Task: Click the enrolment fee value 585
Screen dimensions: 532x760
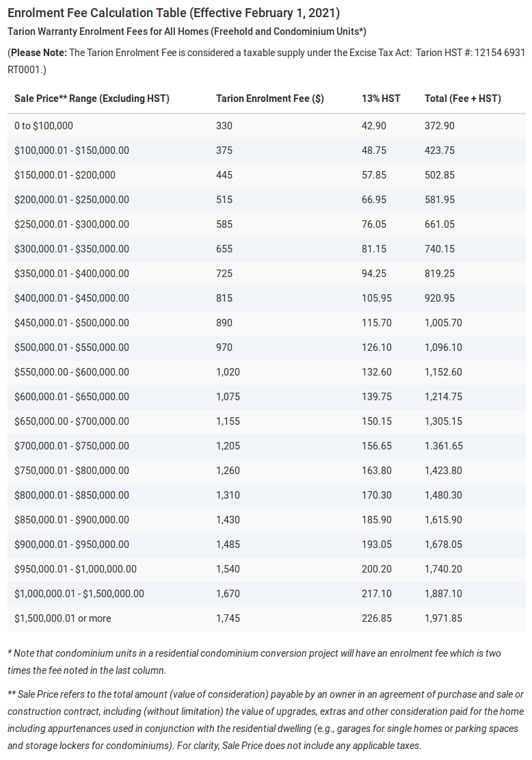Action: tap(224, 224)
